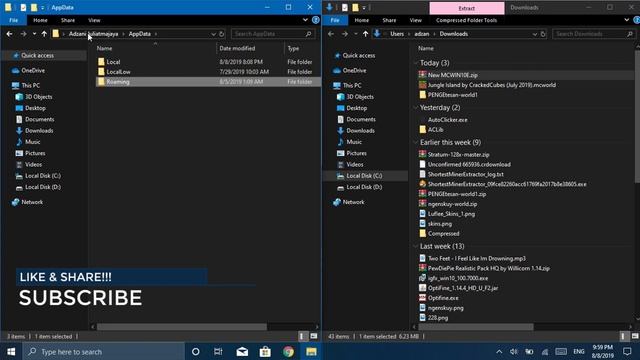Screen dimensions: 640x360
Task: Refresh the AppData address bar
Action: pos(222,34)
